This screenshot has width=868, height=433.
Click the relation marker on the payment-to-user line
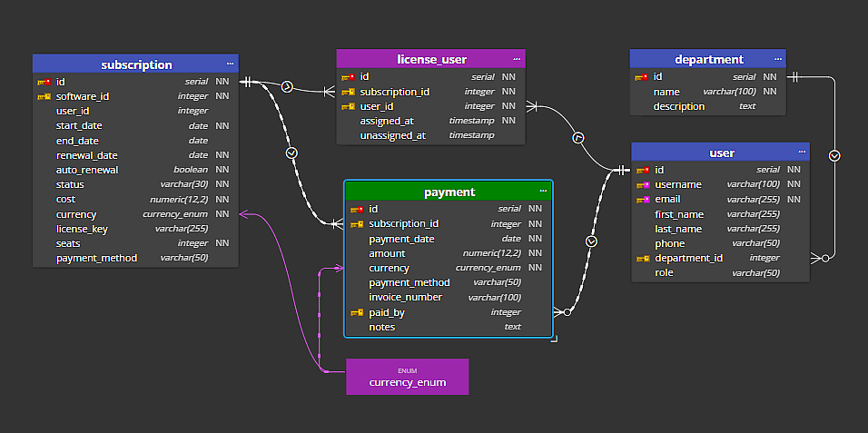592,241
